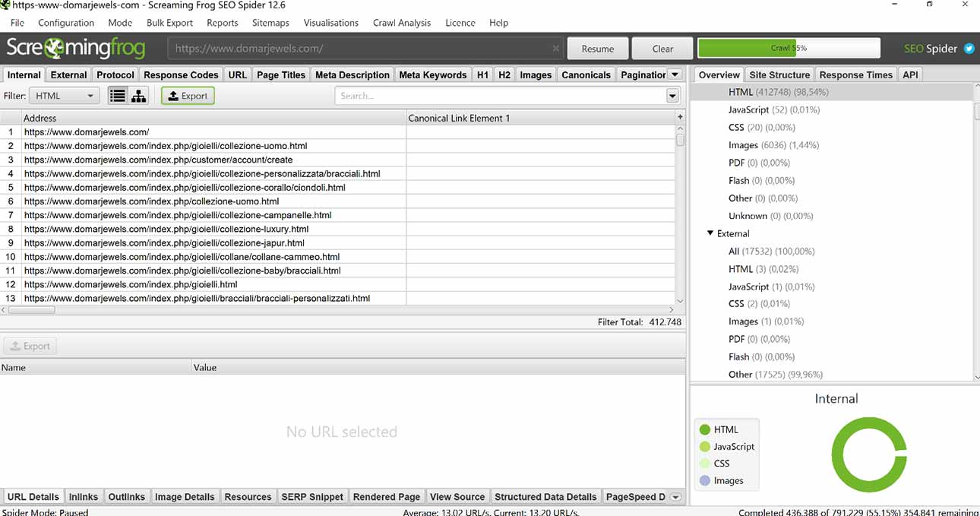Open the search box options dropdown
The width and height of the screenshot is (980, 516).
point(672,96)
